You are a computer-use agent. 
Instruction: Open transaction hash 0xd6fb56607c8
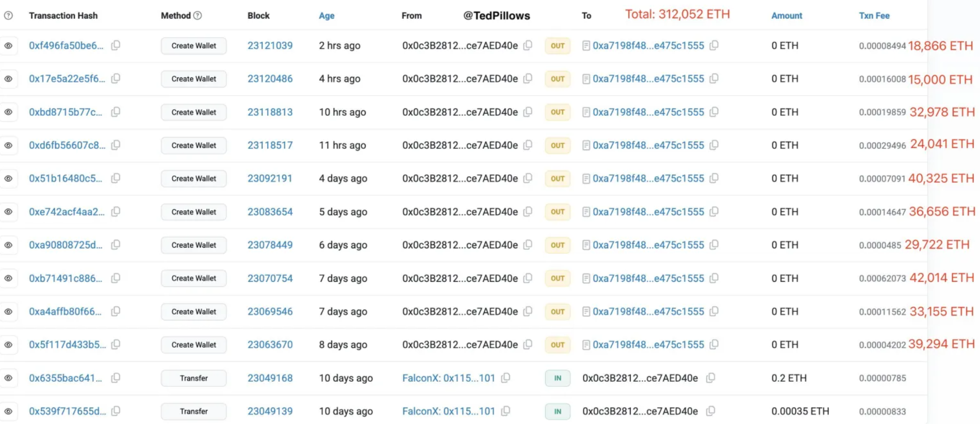[67, 145]
